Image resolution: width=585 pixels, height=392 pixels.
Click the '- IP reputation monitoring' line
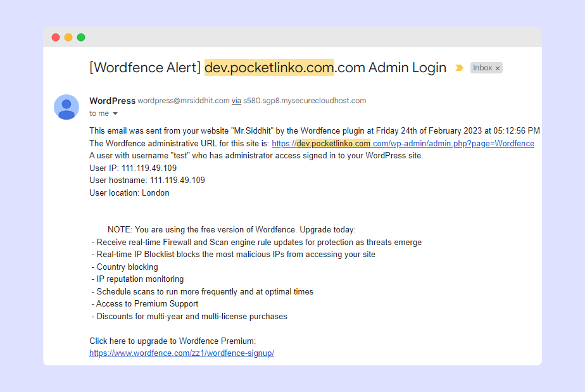click(x=137, y=279)
